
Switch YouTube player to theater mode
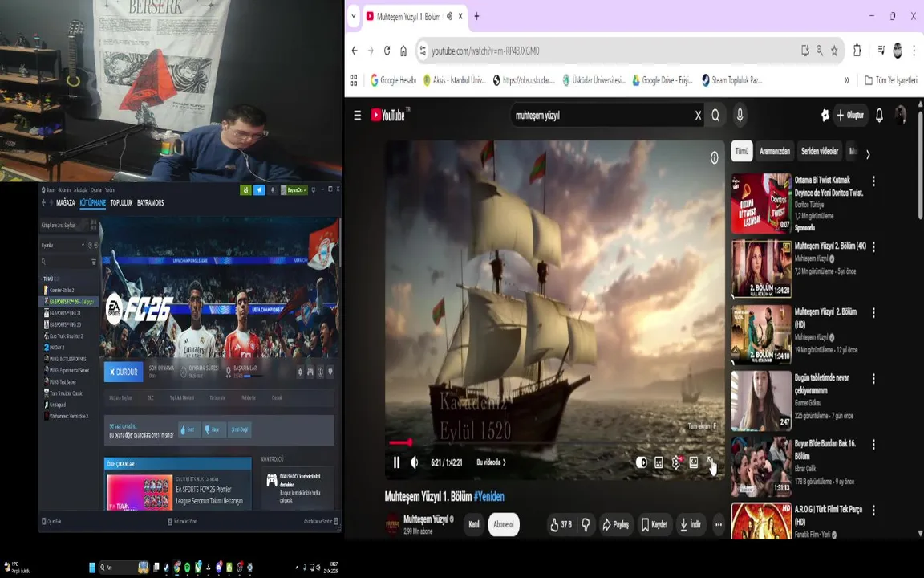point(694,463)
